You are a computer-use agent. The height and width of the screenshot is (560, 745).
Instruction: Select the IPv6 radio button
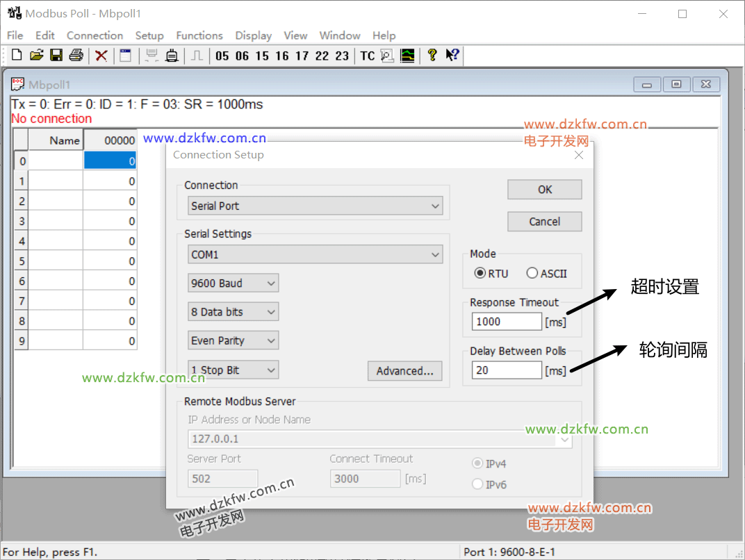click(477, 484)
